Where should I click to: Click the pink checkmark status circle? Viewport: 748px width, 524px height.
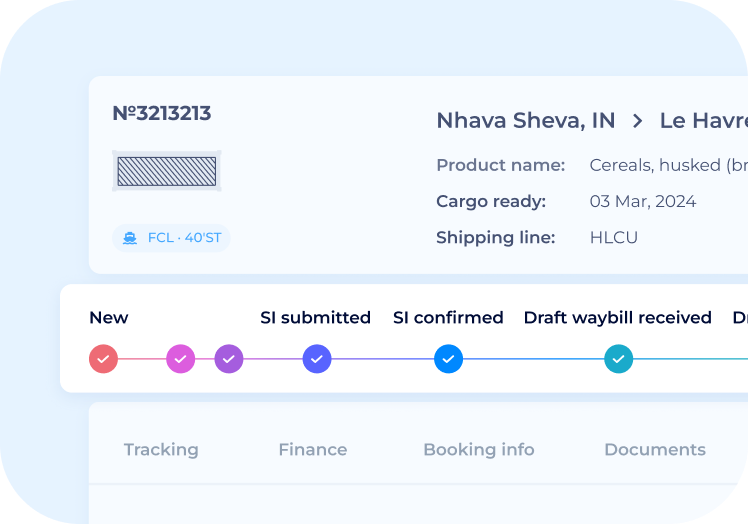coord(180,358)
